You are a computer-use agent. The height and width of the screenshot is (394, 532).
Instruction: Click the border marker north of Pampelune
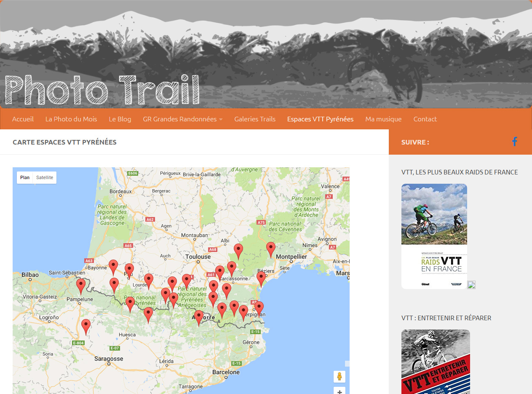click(x=81, y=287)
